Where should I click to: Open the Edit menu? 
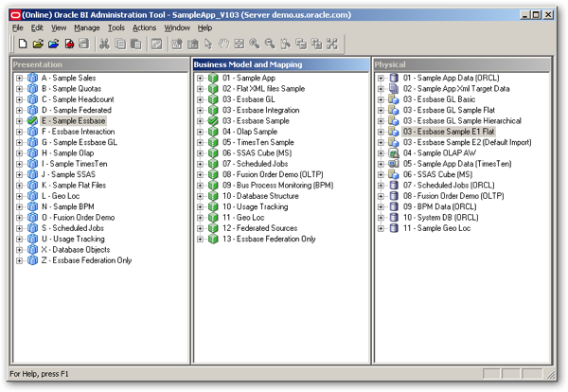[37, 27]
